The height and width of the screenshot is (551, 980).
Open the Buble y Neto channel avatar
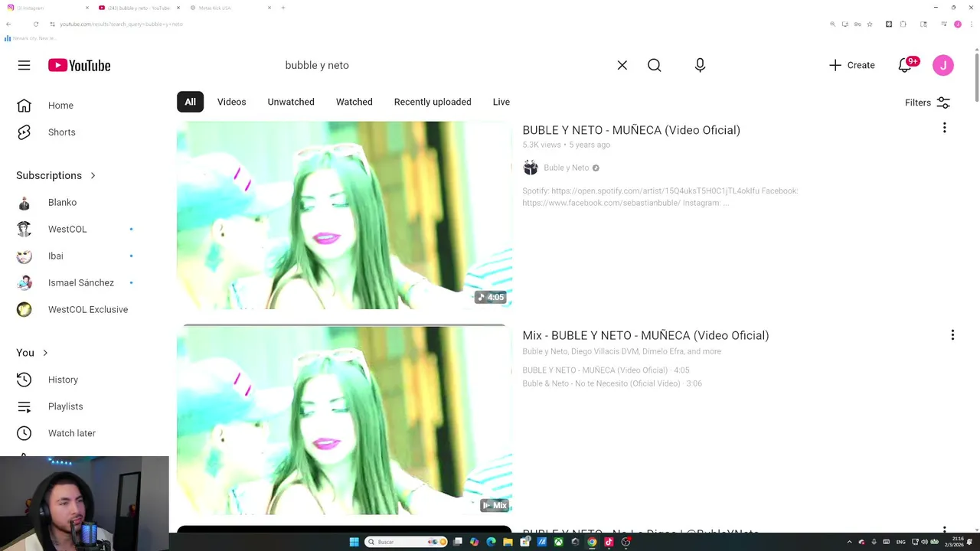(531, 168)
